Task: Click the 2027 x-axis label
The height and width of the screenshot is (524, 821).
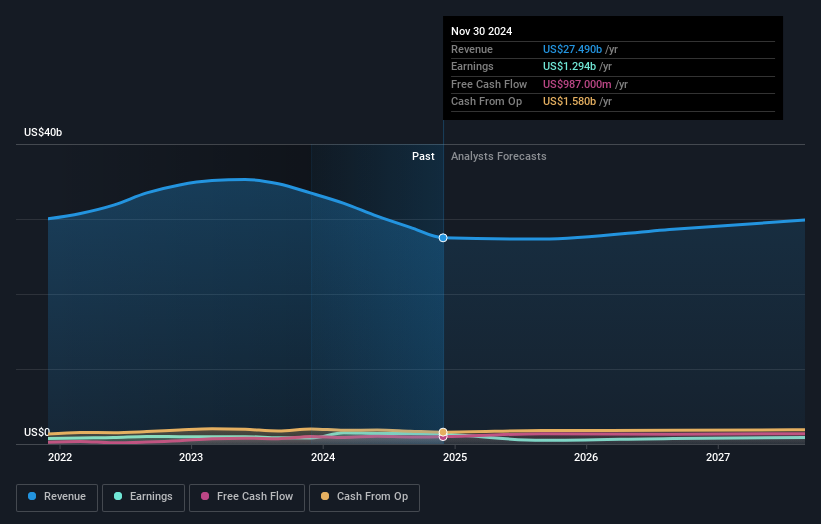Action: pyautogui.click(x=718, y=457)
